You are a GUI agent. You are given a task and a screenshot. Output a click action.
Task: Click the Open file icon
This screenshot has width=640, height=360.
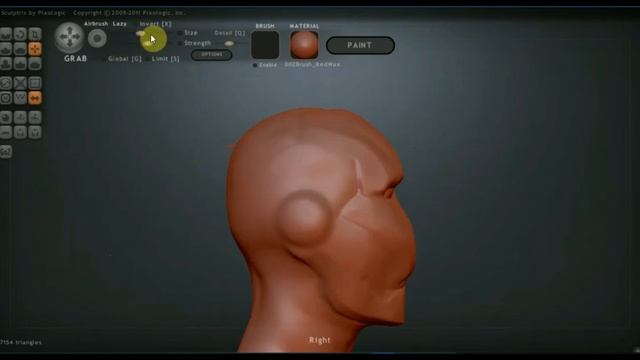point(6,132)
